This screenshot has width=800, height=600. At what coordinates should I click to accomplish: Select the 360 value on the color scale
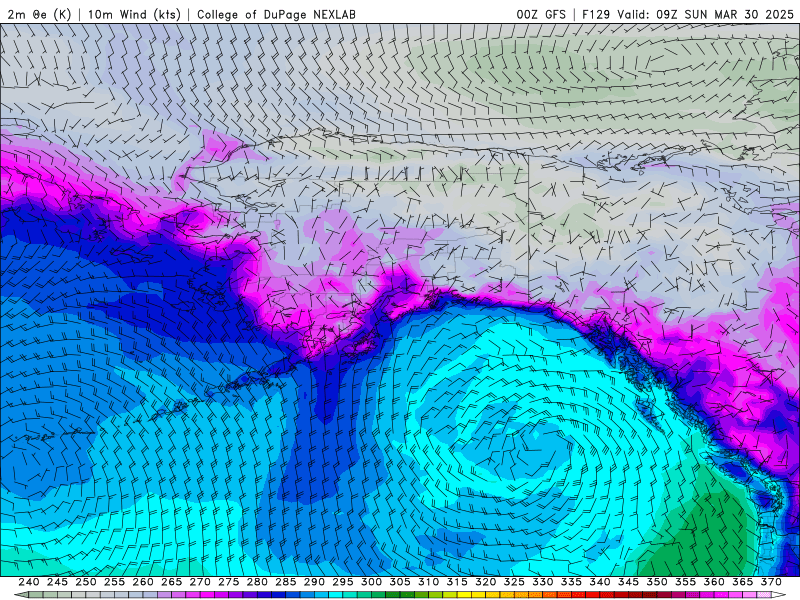point(714,582)
